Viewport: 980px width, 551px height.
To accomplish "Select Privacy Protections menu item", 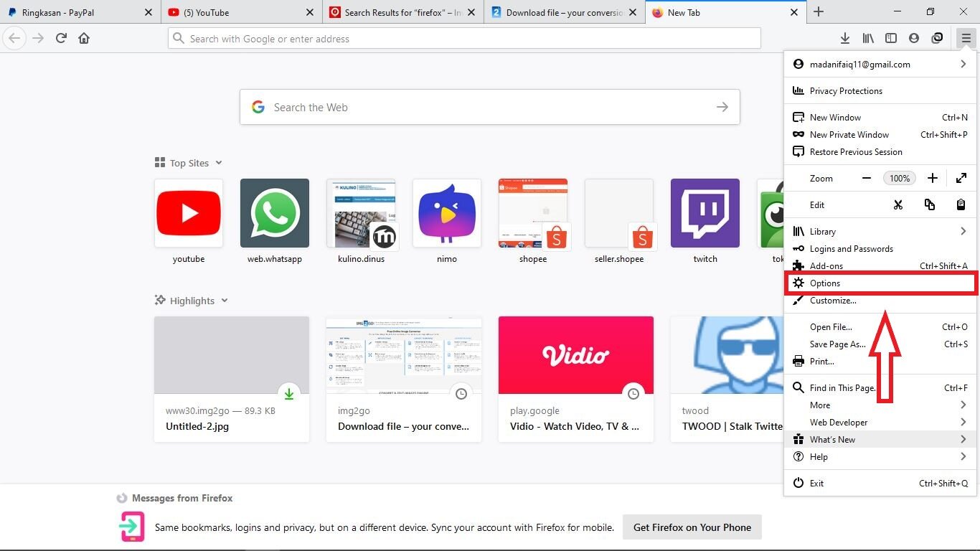I will click(x=880, y=90).
